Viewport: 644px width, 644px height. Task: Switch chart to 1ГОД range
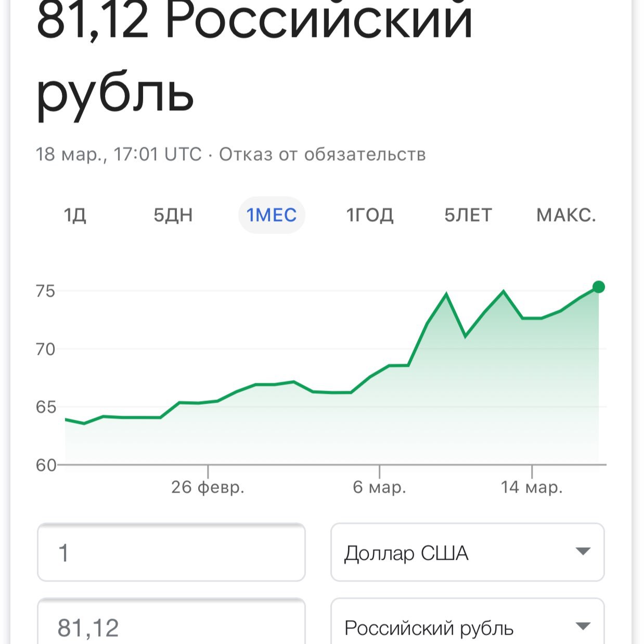point(370,215)
